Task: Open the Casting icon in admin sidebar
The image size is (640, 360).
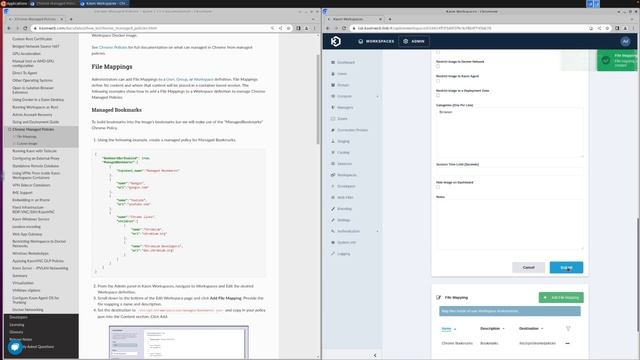Action: (333, 152)
